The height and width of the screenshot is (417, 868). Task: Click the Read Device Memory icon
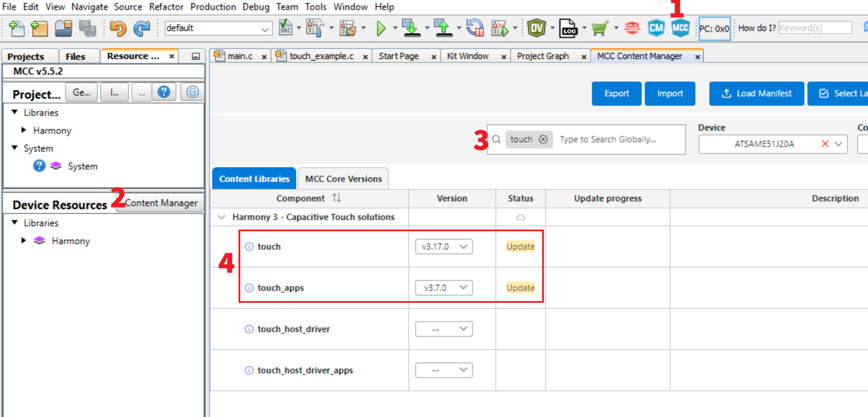click(444, 28)
